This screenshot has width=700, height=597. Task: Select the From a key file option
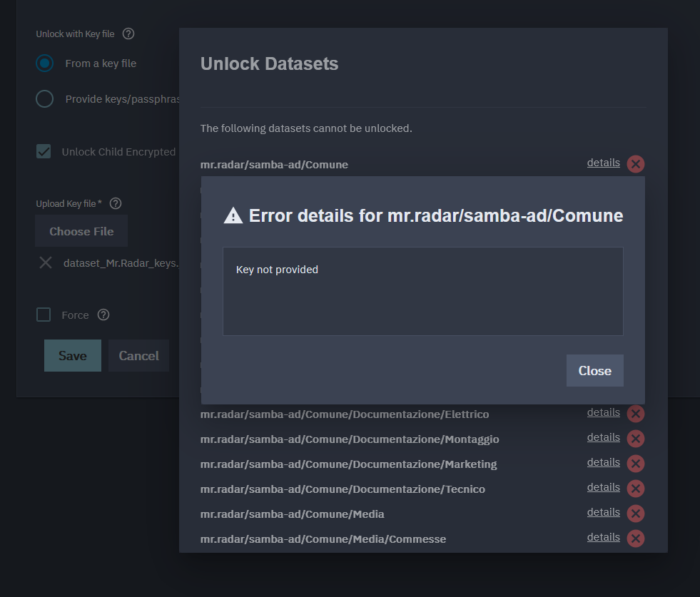click(45, 63)
